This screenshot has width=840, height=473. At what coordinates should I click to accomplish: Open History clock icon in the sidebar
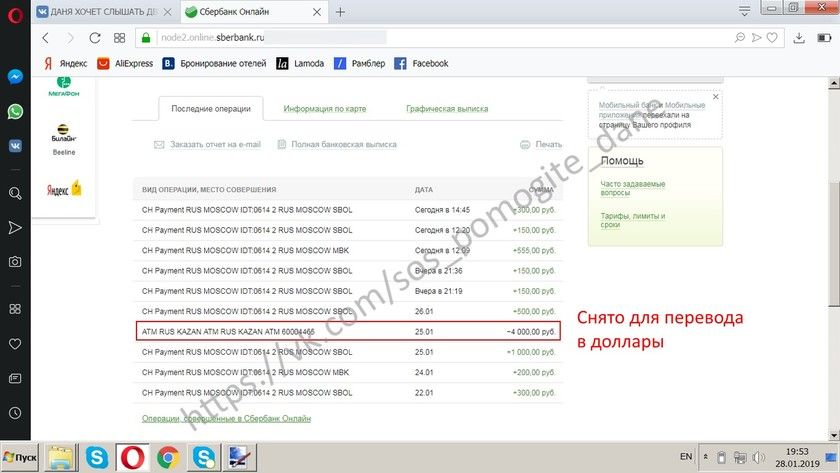coord(15,413)
